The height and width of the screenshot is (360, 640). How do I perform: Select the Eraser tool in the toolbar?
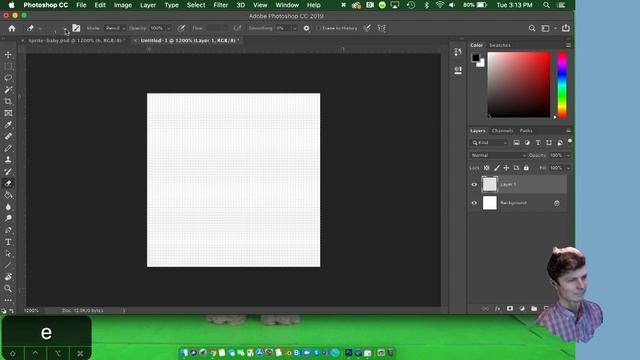click(8, 183)
